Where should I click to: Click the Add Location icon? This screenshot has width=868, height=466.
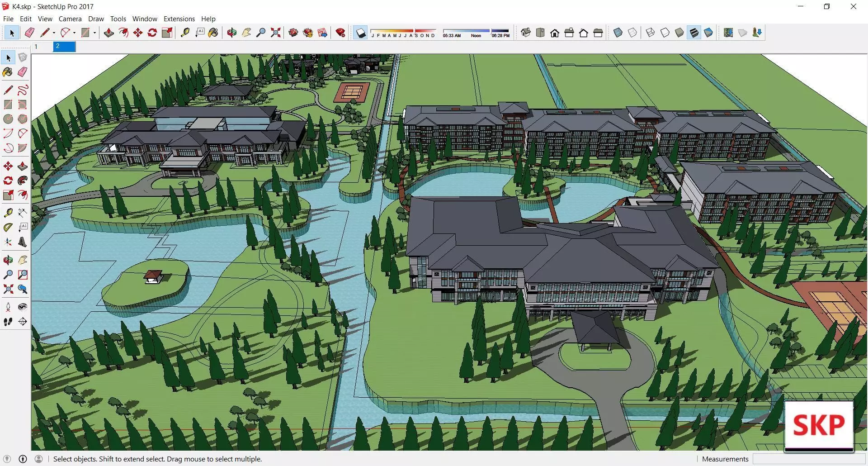tap(728, 33)
